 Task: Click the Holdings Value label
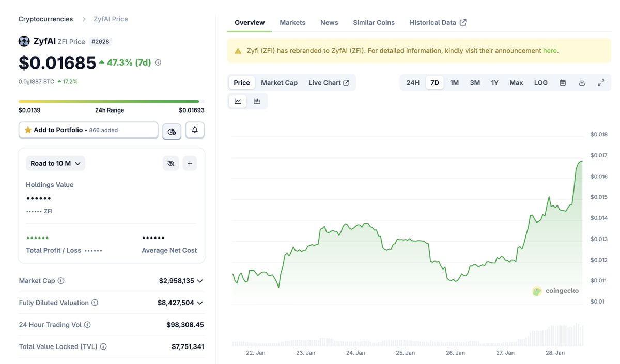tap(50, 185)
